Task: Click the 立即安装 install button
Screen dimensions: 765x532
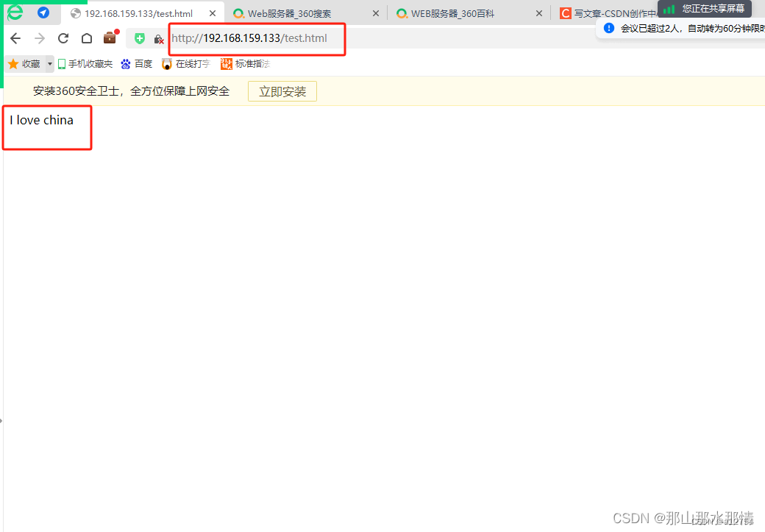Action: coord(282,91)
